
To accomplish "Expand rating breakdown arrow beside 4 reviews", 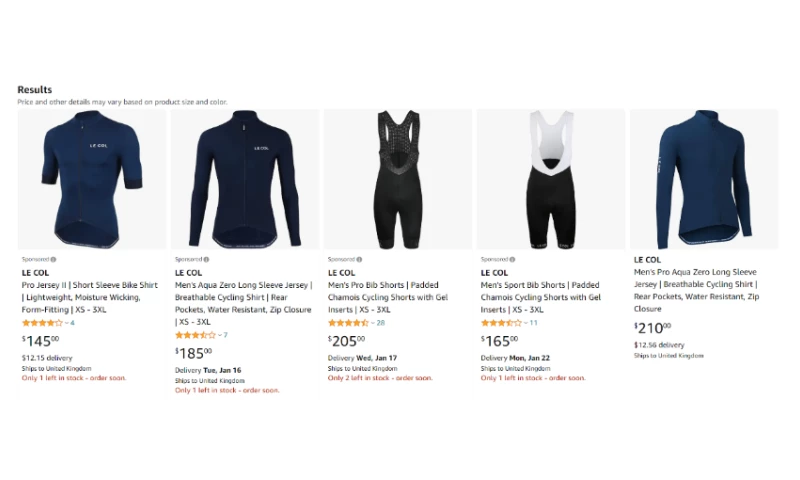I will click(x=67, y=323).
